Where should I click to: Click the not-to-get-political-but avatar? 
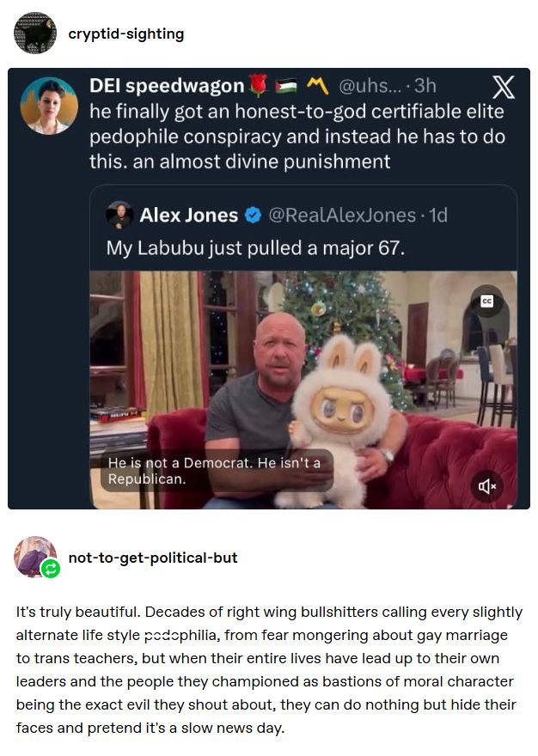click(x=34, y=555)
